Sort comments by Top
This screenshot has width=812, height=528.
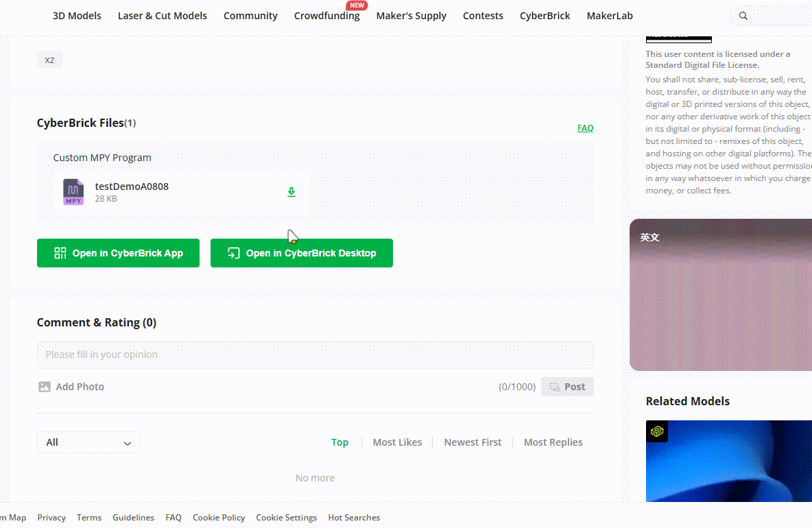coord(339,442)
